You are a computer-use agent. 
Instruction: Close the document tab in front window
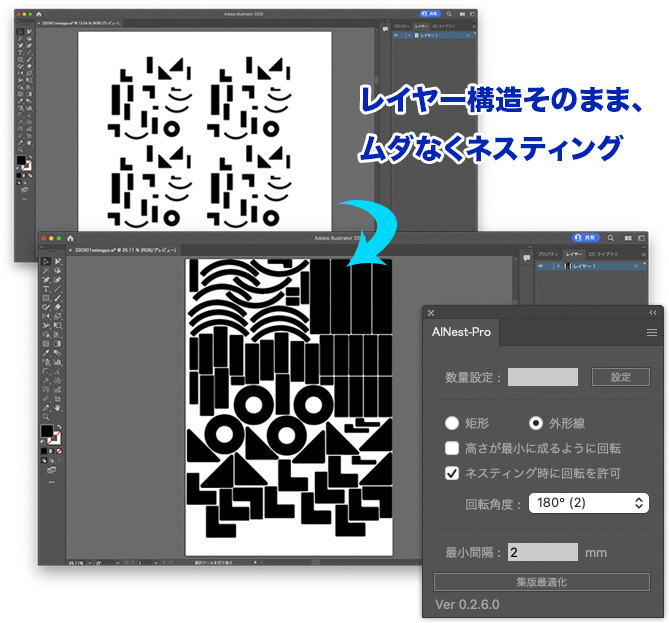pyautogui.click(x=70, y=250)
